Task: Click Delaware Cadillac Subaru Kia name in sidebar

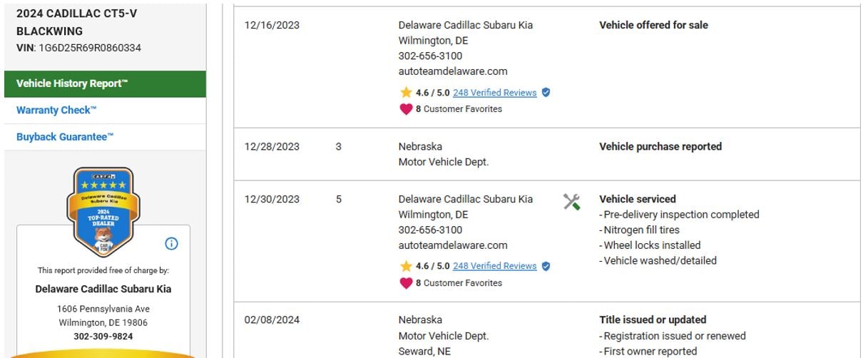Action: (x=103, y=289)
